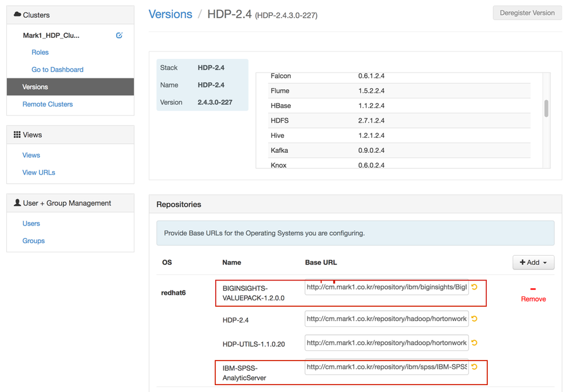Screen dimensions: 572x392
Task: Click the User + Group Management person icon
Action: point(17,203)
